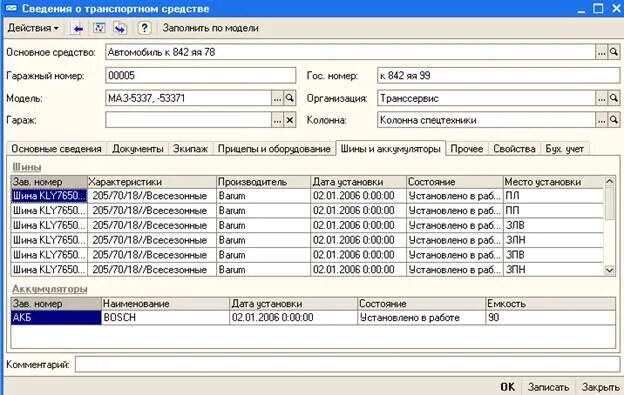
Task: Click the Записать button
Action: [548, 387]
